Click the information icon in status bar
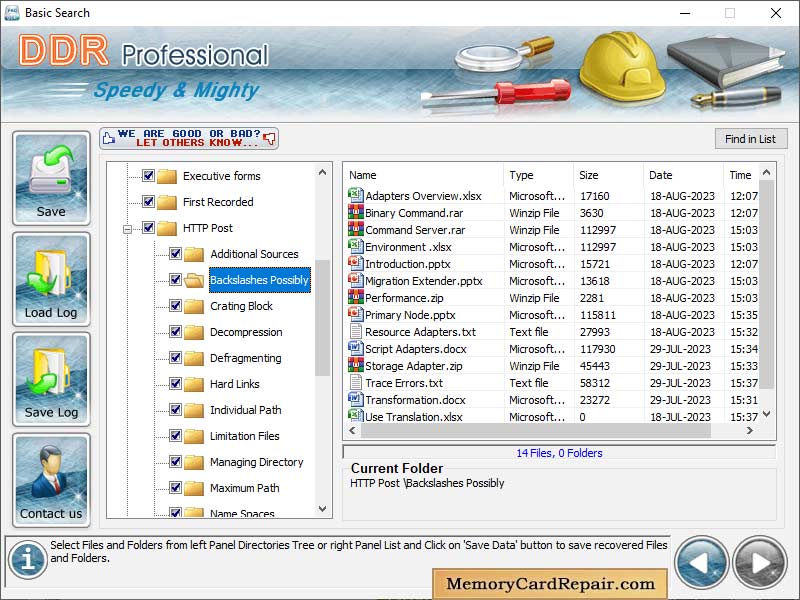 pyautogui.click(x=28, y=559)
